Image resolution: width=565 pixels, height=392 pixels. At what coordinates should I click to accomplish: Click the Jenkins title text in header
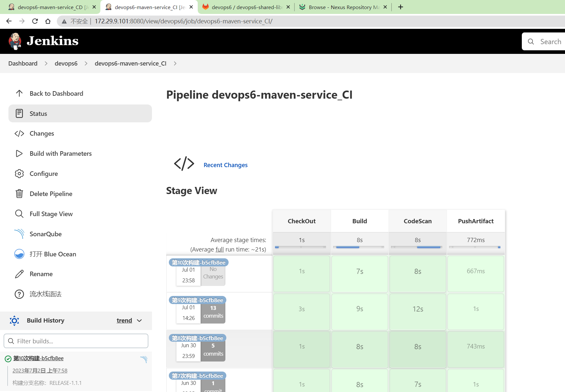53,41
